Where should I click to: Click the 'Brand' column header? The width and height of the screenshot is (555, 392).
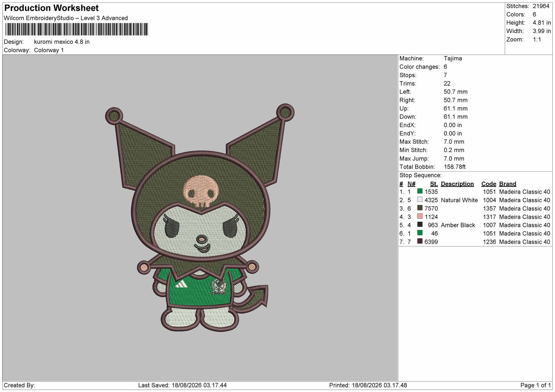[x=507, y=184]
